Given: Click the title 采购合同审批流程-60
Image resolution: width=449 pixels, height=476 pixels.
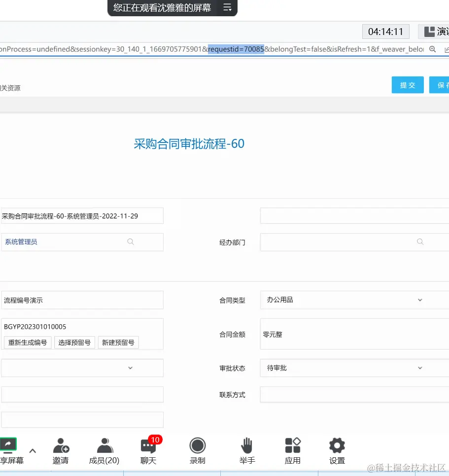Looking at the screenshot, I should (x=189, y=143).
